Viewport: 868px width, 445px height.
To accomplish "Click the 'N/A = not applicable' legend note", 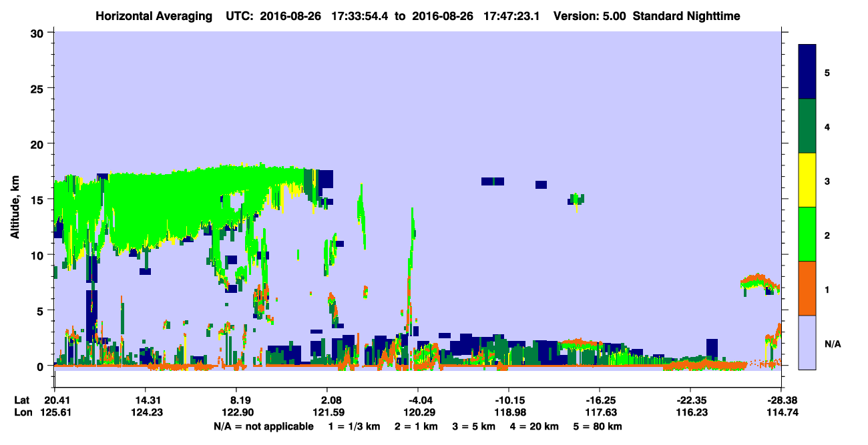I will pos(263,426).
